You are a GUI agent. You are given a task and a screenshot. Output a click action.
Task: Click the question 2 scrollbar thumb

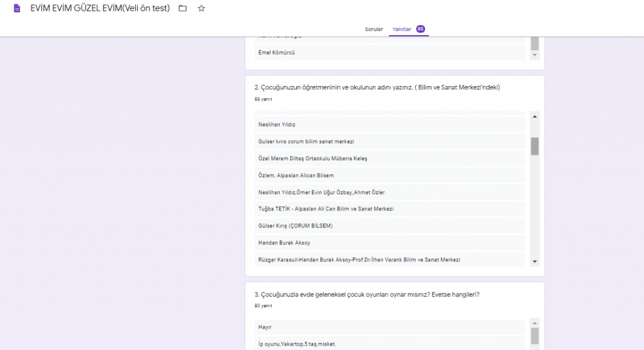coord(535,146)
